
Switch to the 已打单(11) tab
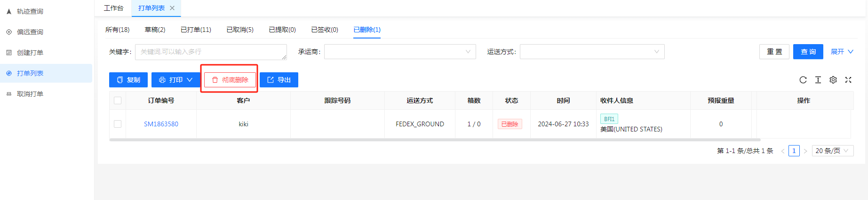click(196, 30)
